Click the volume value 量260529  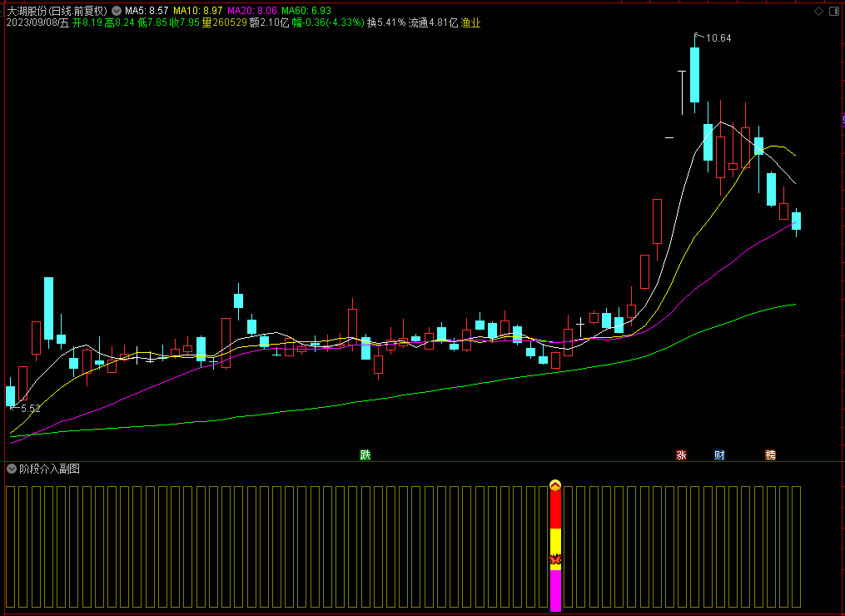point(225,22)
